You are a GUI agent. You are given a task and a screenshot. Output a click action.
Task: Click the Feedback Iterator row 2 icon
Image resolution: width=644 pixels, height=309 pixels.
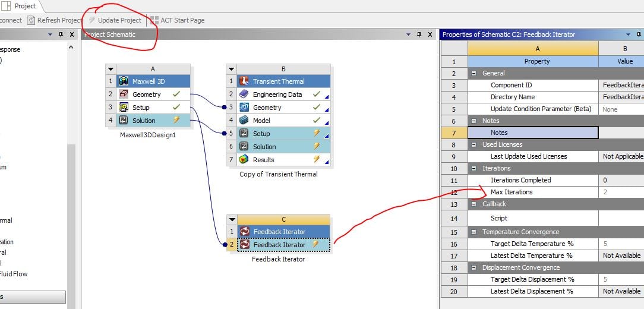coord(244,245)
